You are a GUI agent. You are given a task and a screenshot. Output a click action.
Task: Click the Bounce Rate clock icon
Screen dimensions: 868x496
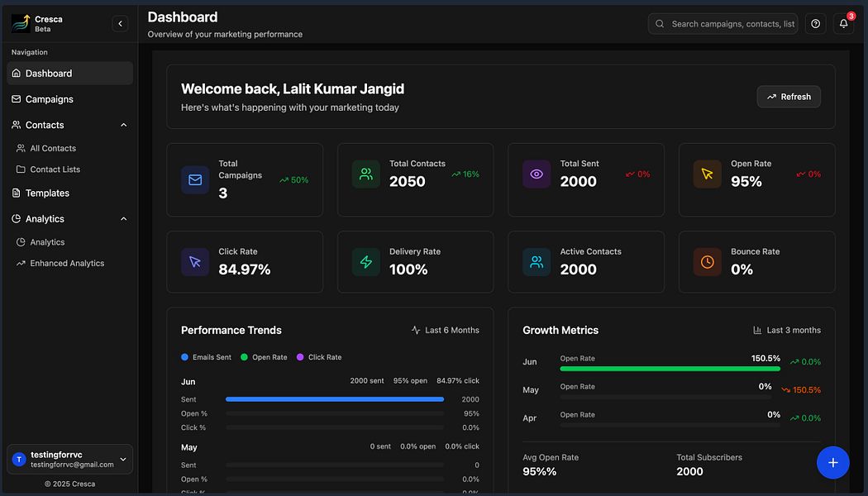707,262
